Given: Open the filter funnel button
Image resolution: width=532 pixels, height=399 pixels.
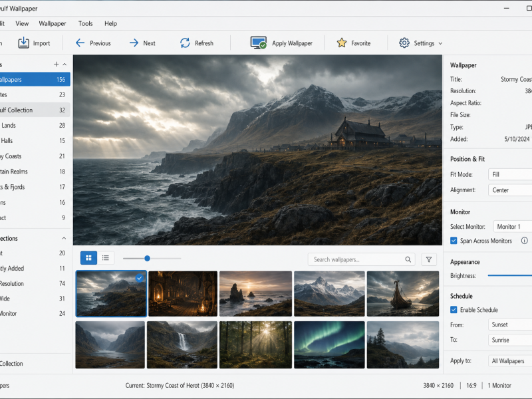Looking at the screenshot, I should [x=429, y=259].
